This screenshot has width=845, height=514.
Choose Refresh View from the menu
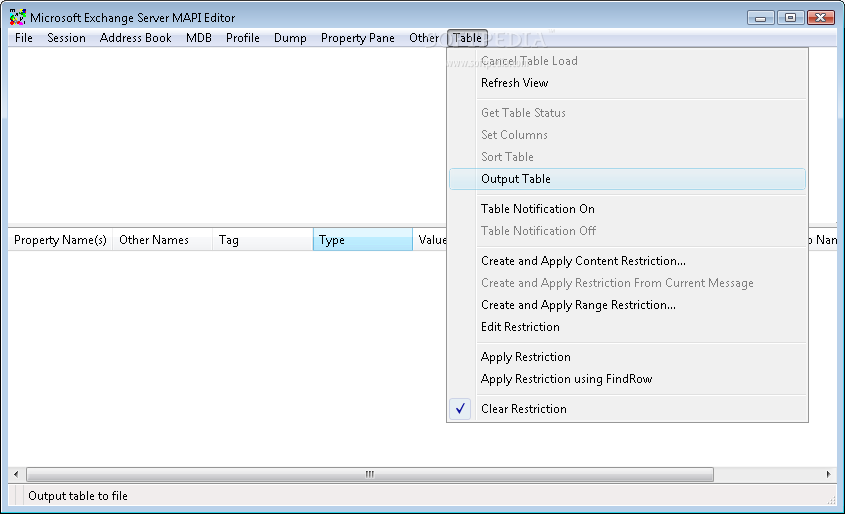[627, 83]
